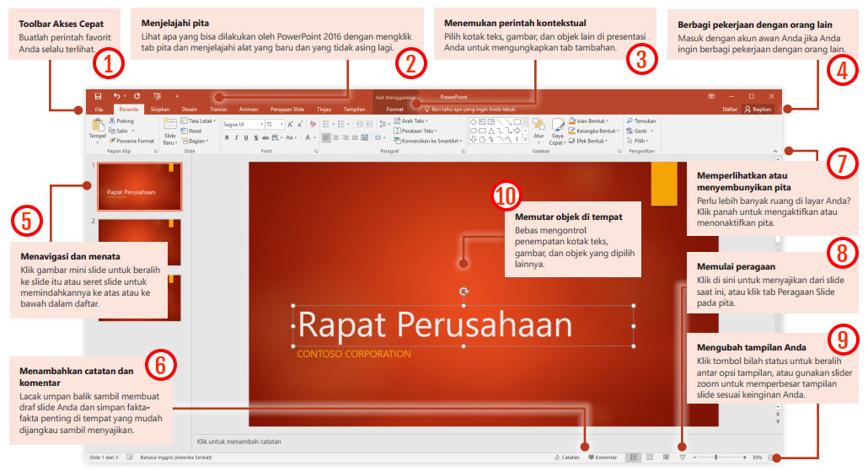Expand the Tata Letak (Layout) dropdown
The height and width of the screenshot is (471, 868).
tap(198, 120)
